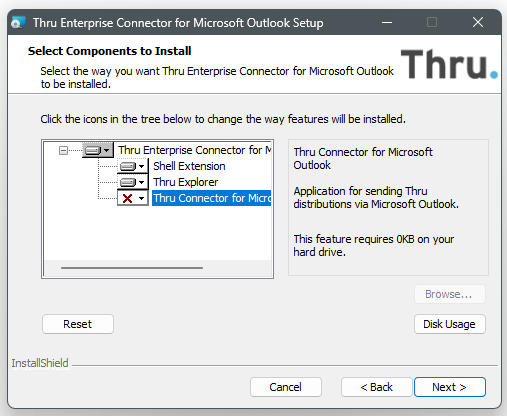Click red X icon for Thru Connector feature

[x=127, y=198]
